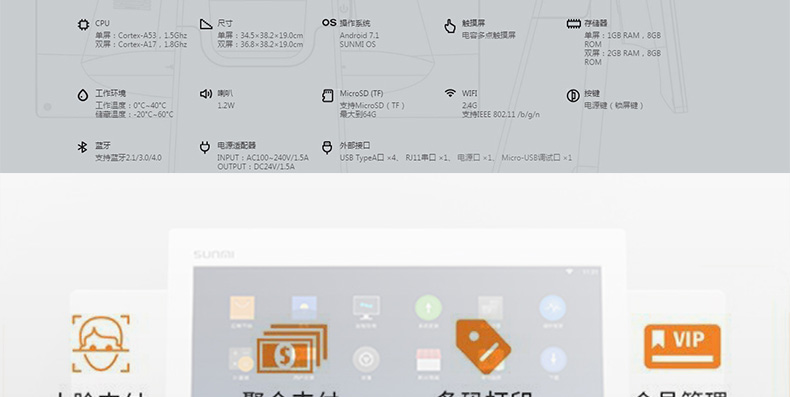Click the 电源适配器 plug icon
Screen dimensions: 790x397
[205, 147]
